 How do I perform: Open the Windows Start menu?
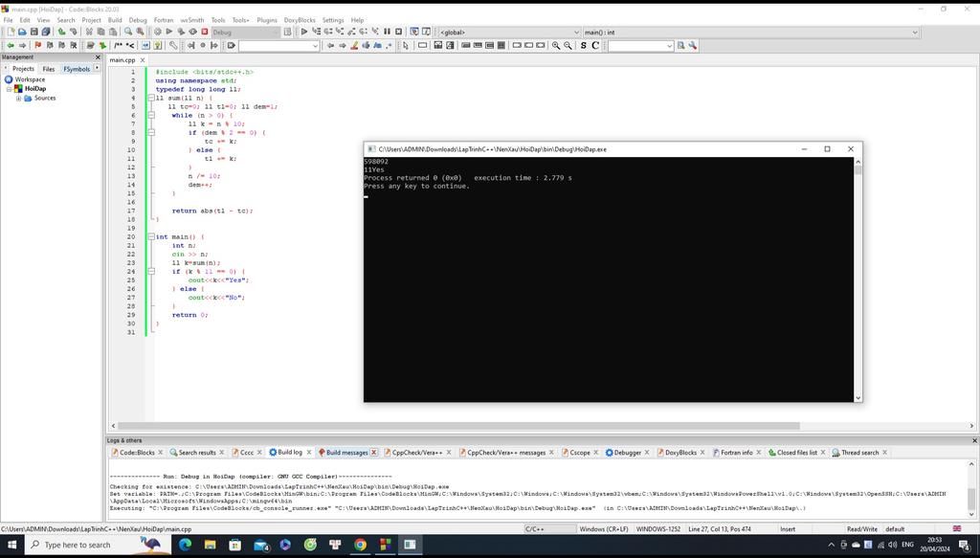click(11, 545)
